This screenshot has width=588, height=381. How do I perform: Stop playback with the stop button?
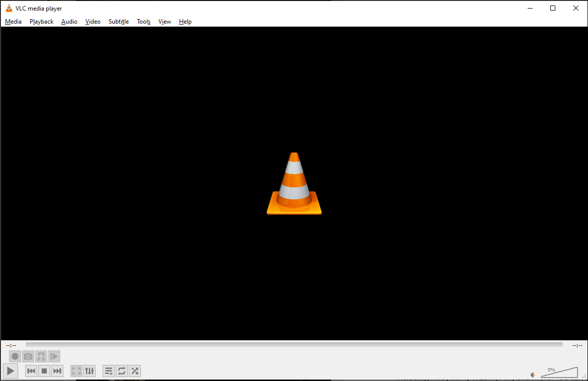(44, 371)
